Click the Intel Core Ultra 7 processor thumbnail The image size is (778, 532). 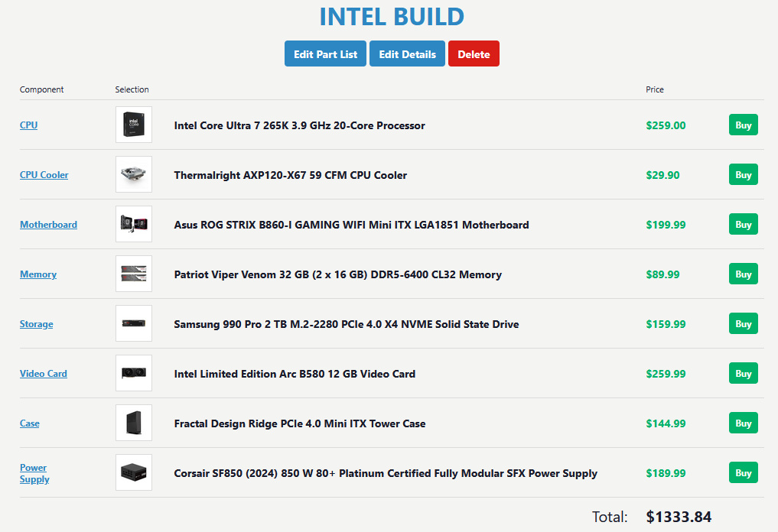pos(134,125)
